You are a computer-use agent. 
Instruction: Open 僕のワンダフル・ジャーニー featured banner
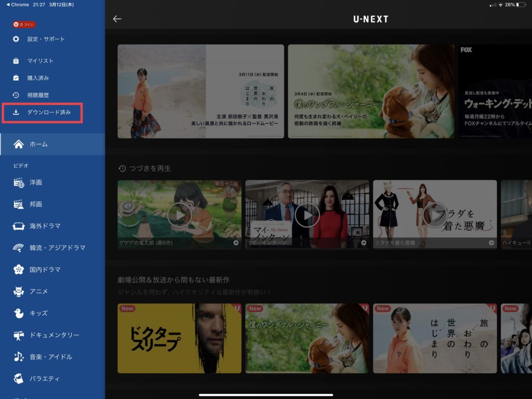tap(371, 91)
